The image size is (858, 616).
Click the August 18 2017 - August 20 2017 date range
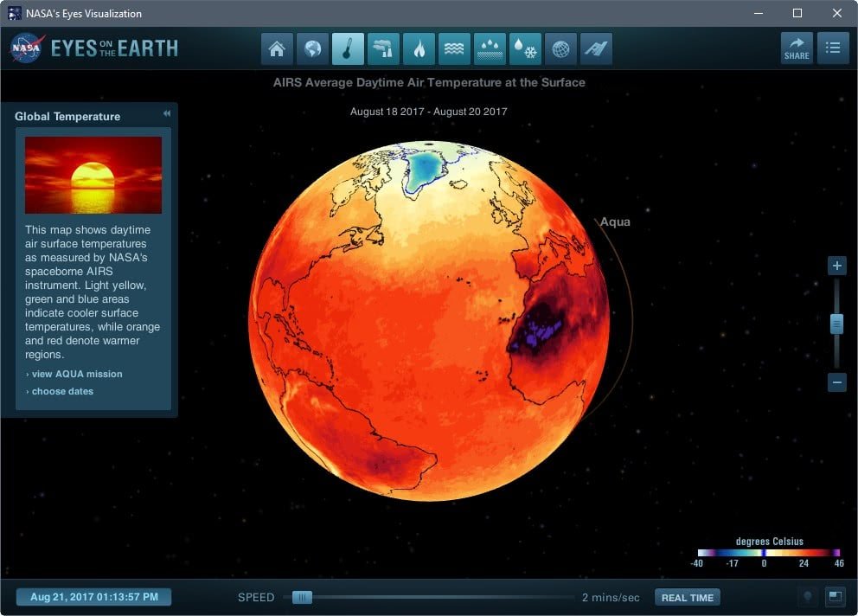[428, 112]
